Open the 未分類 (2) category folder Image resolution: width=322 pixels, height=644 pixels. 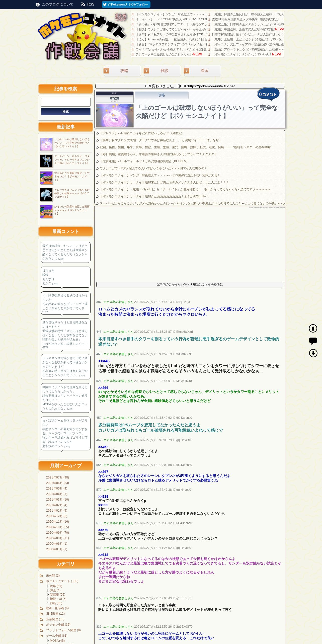tap(53, 576)
